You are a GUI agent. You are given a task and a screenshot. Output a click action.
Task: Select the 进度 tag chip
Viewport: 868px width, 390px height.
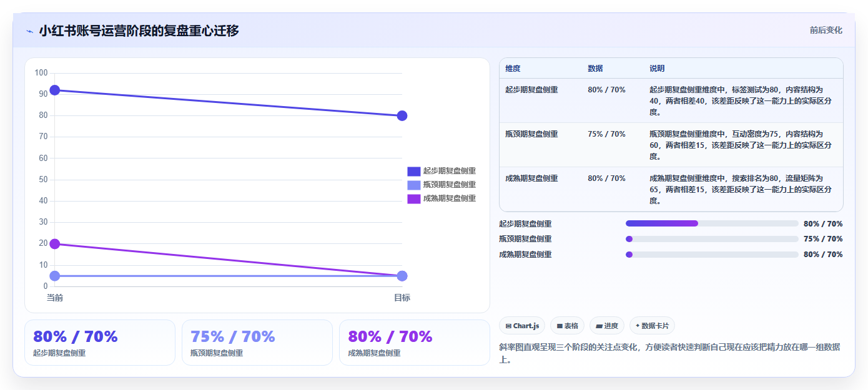[607, 326]
